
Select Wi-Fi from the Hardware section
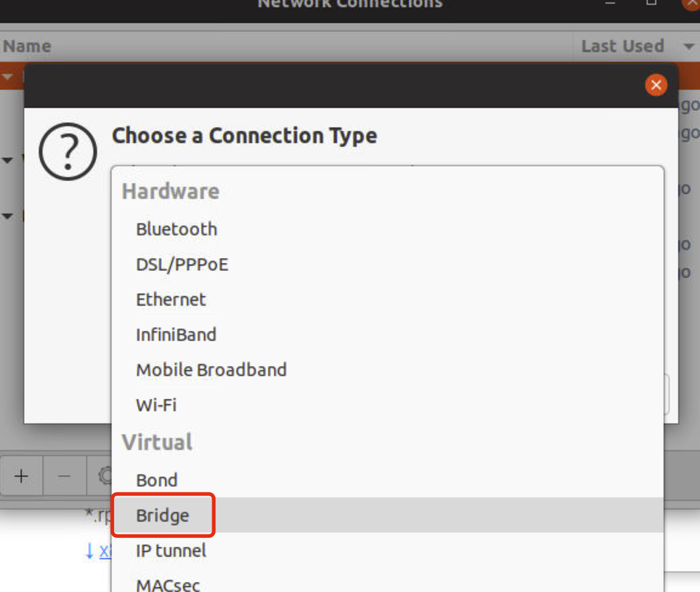tap(156, 405)
